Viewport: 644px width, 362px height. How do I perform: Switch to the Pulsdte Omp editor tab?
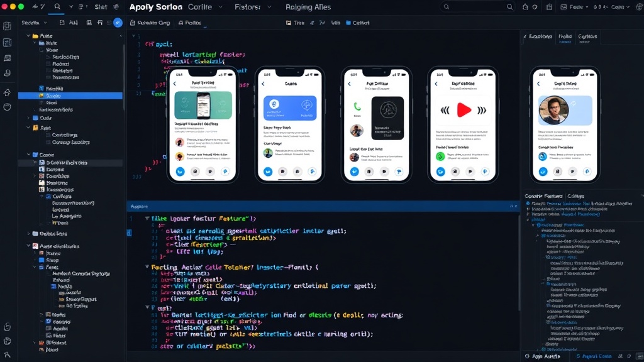[x=150, y=23]
